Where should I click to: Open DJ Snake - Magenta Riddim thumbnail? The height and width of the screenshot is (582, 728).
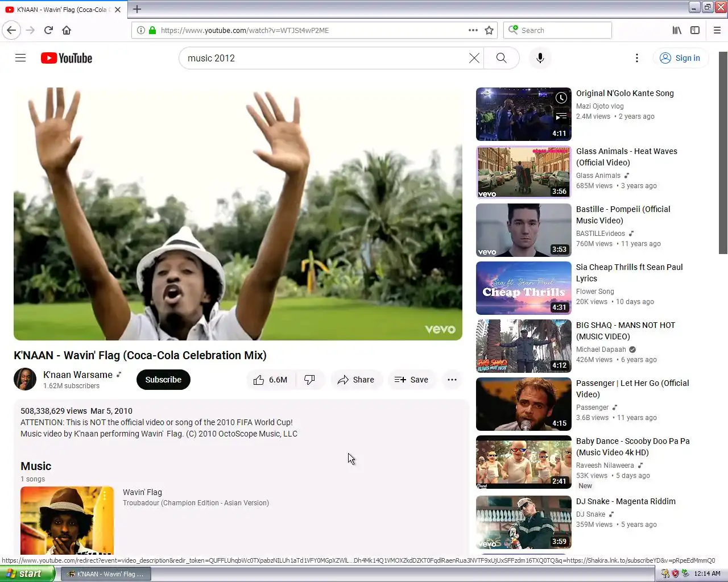[523, 522]
